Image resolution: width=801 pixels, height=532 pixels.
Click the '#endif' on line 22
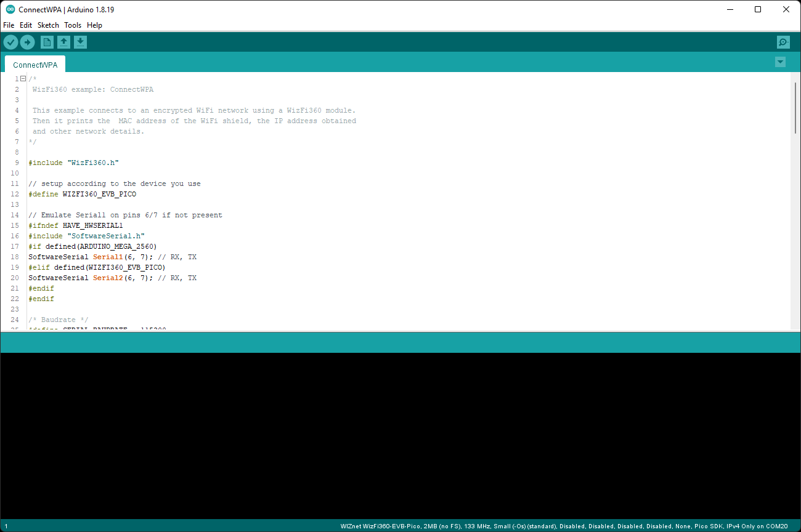(41, 299)
